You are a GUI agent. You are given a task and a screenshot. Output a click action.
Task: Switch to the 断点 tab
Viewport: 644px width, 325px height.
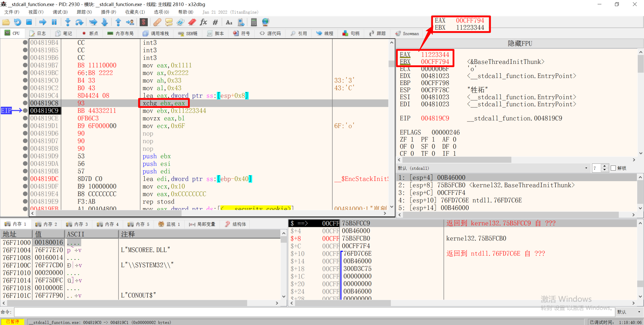coord(90,33)
